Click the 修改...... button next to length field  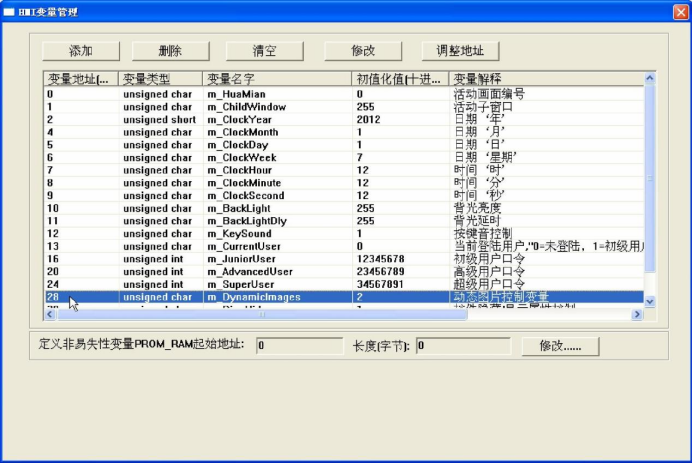560,346
